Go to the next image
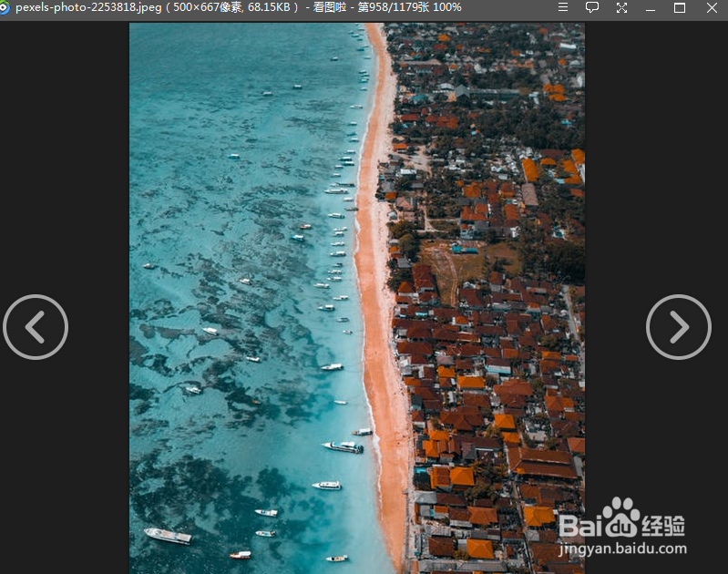This screenshot has height=574, width=728. [x=678, y=327]
